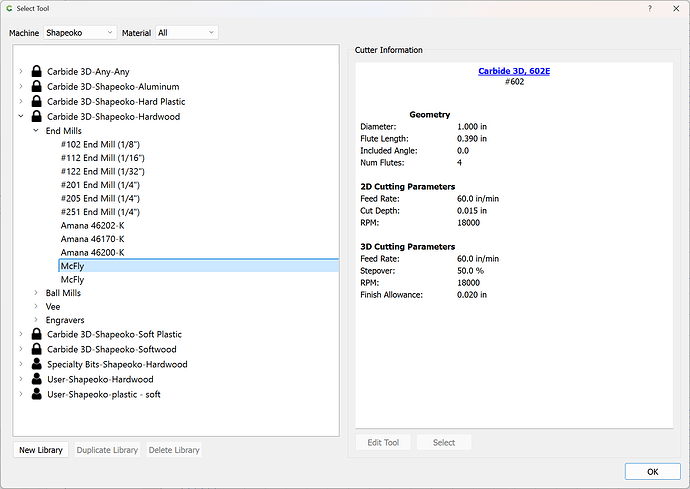Image resolution: width=690 pixels, height=489 pixels.
Task: Click the Diameter value 1.000 in
Action: pos(472,126)
